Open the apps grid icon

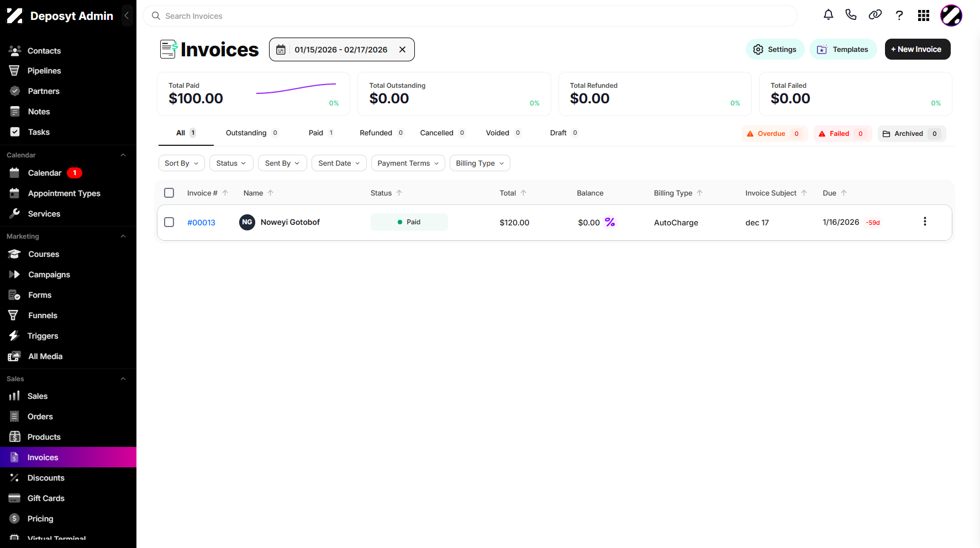[x=924, y=15]
